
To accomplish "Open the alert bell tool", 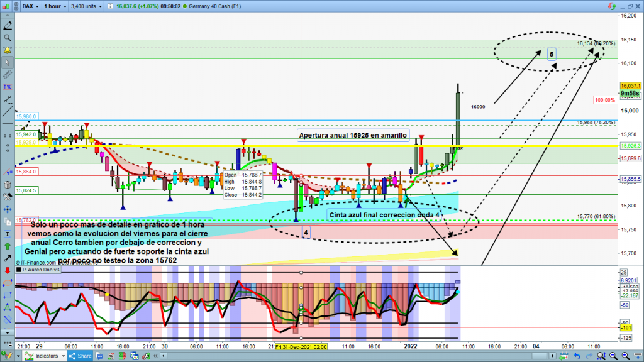I will pyautogui.click(x=8, y=50).
